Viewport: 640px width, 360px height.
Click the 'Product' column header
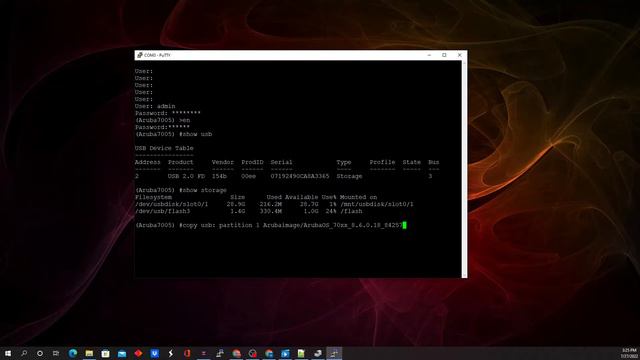(181, 162)
